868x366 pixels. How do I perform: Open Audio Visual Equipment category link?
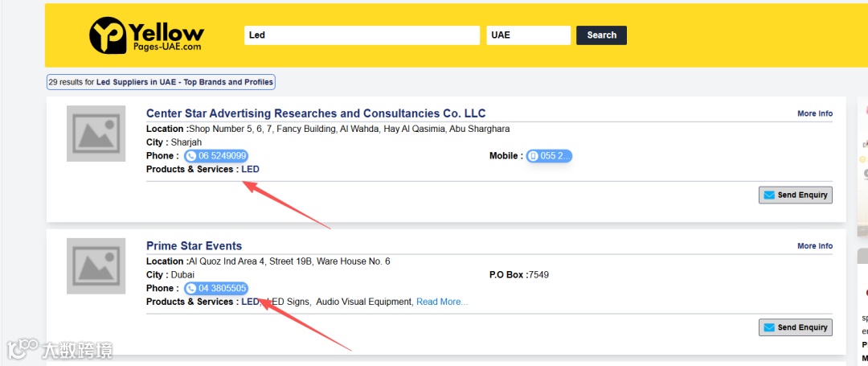[364, 302]
